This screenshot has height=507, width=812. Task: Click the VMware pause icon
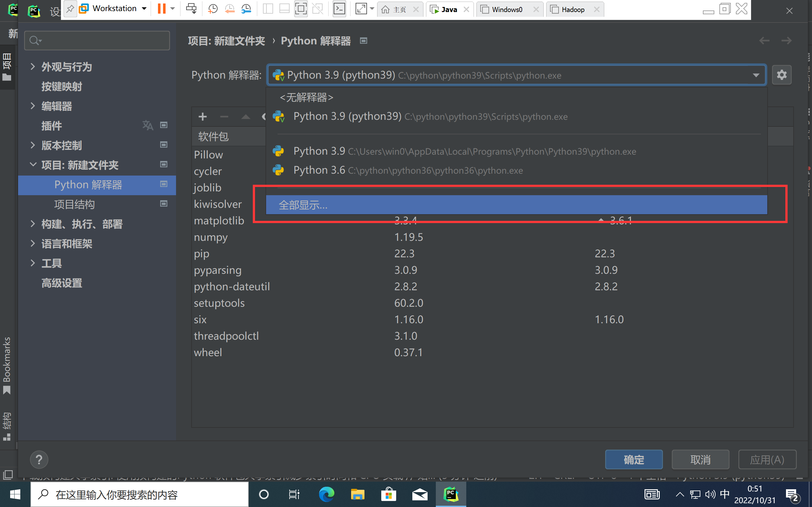click(x=162, y=9)
